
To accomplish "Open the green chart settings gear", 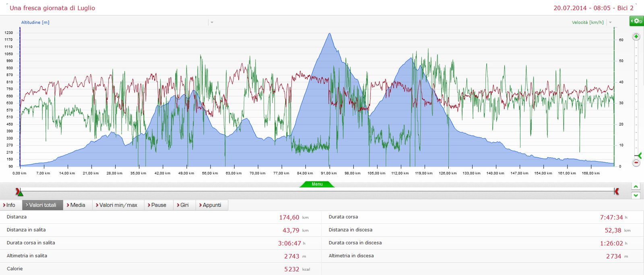I will pyautogui.click(x=636, y=21).
